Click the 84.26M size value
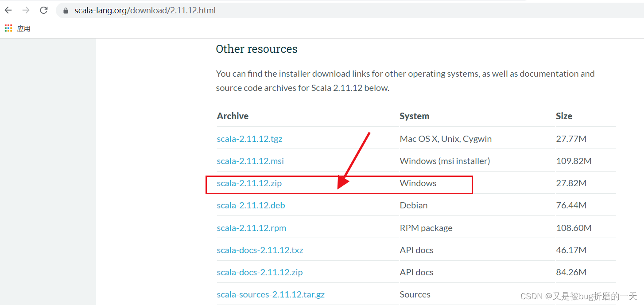Viewport: 644px width, 305px height. pyautogui.click(x=571, y=272)
